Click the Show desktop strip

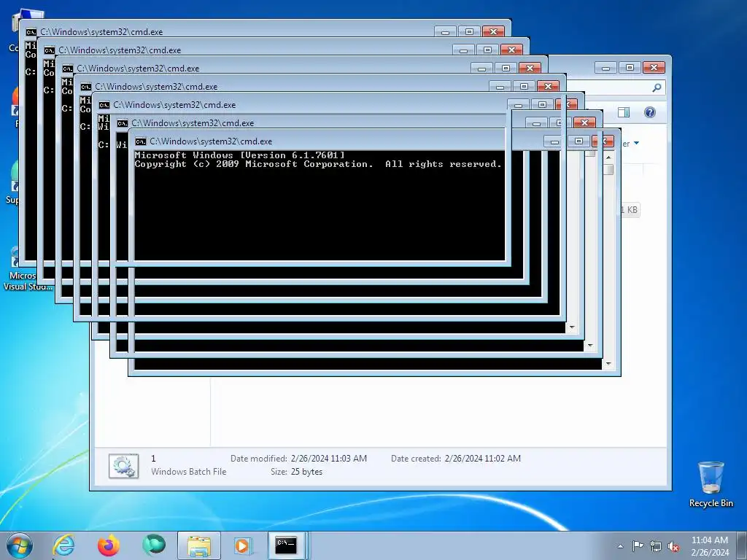coord(742,545)
